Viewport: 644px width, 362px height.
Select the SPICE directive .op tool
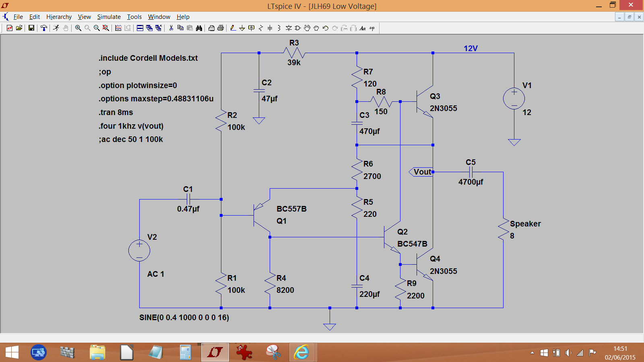[372, 28]
